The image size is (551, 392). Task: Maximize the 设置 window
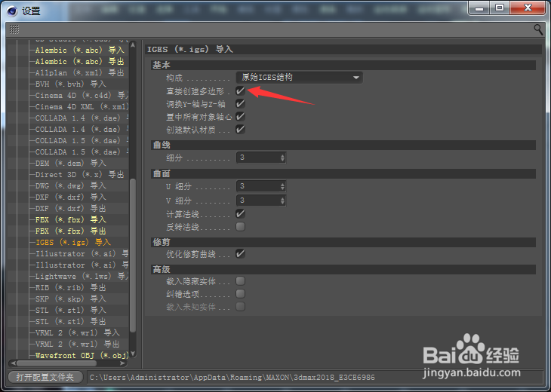click(x=500, y=8)
